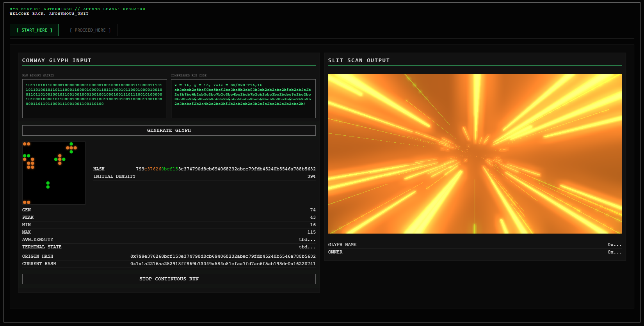Screen dimensions: 644x326
Task: Select the MAX value 115
Action: click(311, 232)
